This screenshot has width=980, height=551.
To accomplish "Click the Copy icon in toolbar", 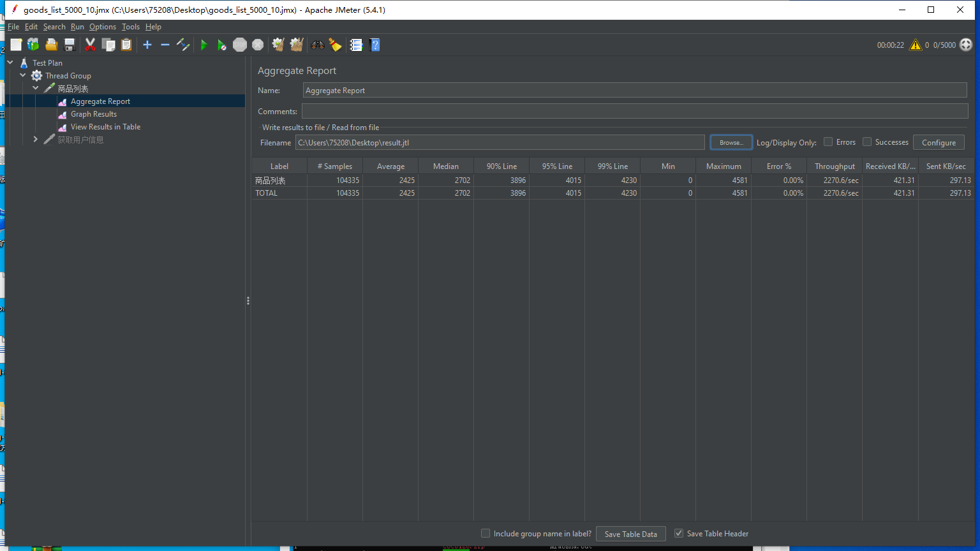I will pyautogui.click(x=108, y=45).
